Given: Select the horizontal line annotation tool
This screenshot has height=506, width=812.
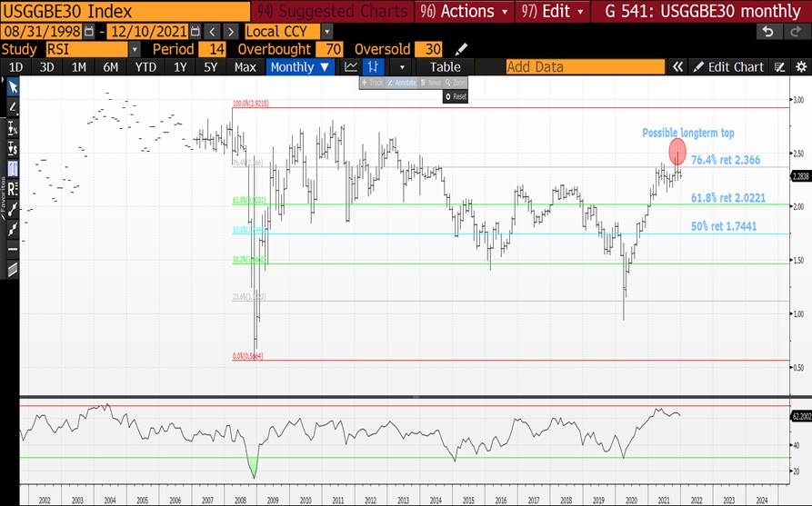Looking at the screenshot, I should coord(12,248).
